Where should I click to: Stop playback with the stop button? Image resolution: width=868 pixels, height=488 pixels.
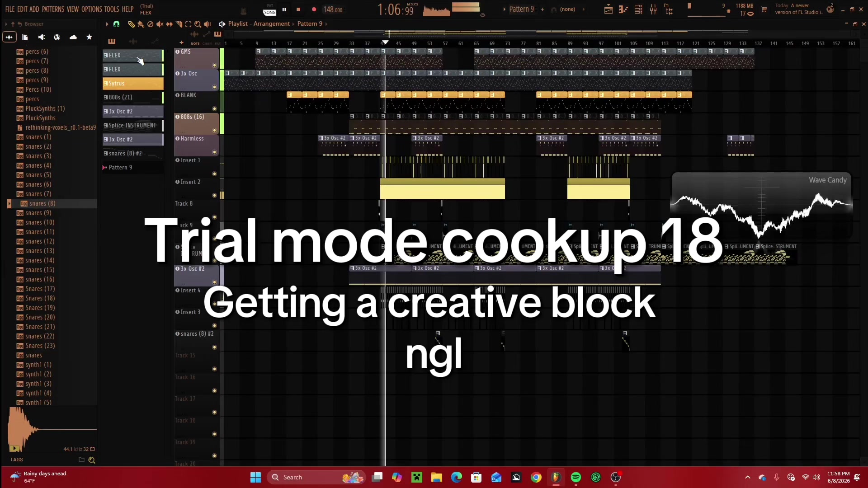(298, 9)
